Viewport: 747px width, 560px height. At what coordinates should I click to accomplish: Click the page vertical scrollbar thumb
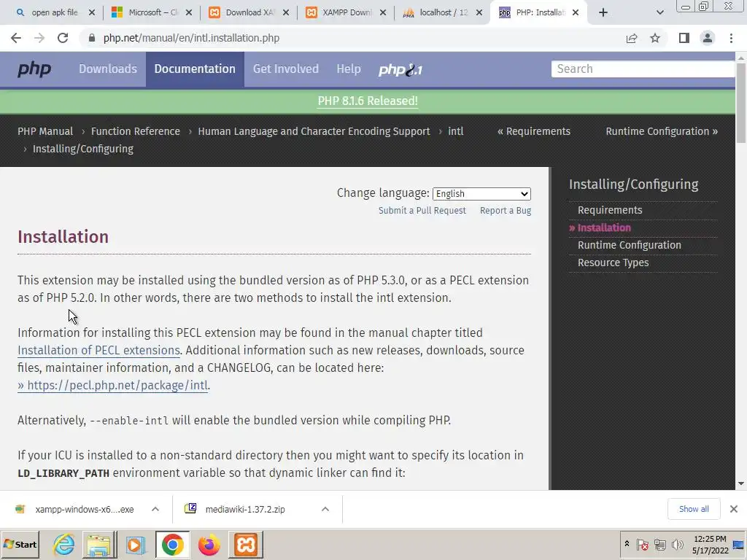(741, 102)
